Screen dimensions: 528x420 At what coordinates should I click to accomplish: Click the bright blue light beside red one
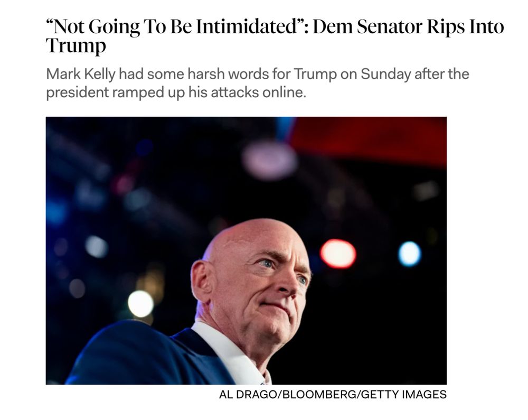[410, 254]
